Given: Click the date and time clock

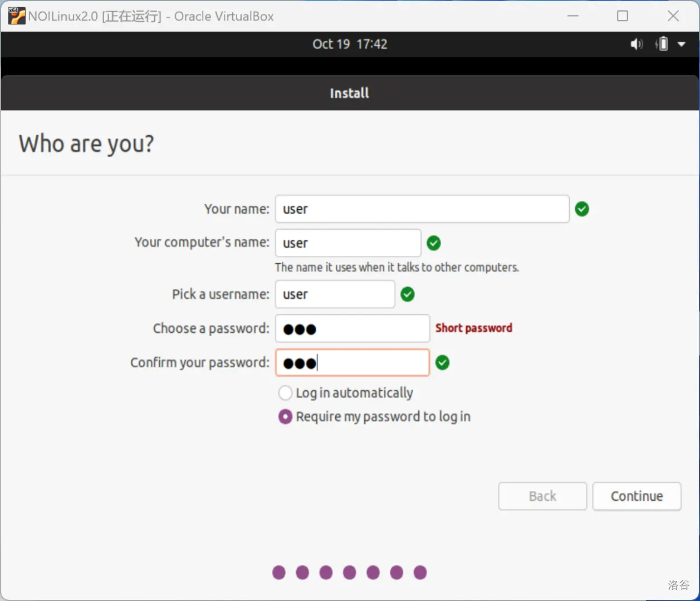Looking at the screenshot, I should (350, 44).
